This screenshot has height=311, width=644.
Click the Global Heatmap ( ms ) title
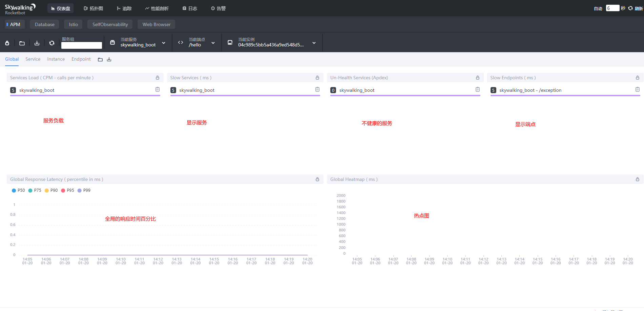[x=354, y=179]
